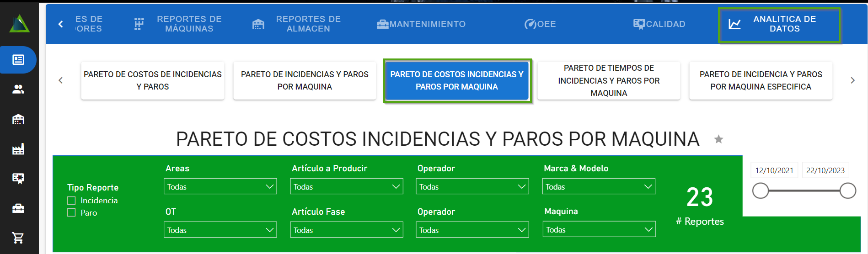The width and height of the screenshot is (868, 254).
Task: Open the shopping cart icon in the sidebar
Action: 18,238
